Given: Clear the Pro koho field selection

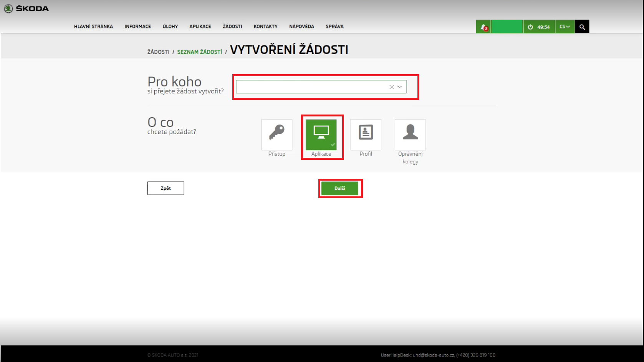Looking at the screenshot, I should [391, 87].
